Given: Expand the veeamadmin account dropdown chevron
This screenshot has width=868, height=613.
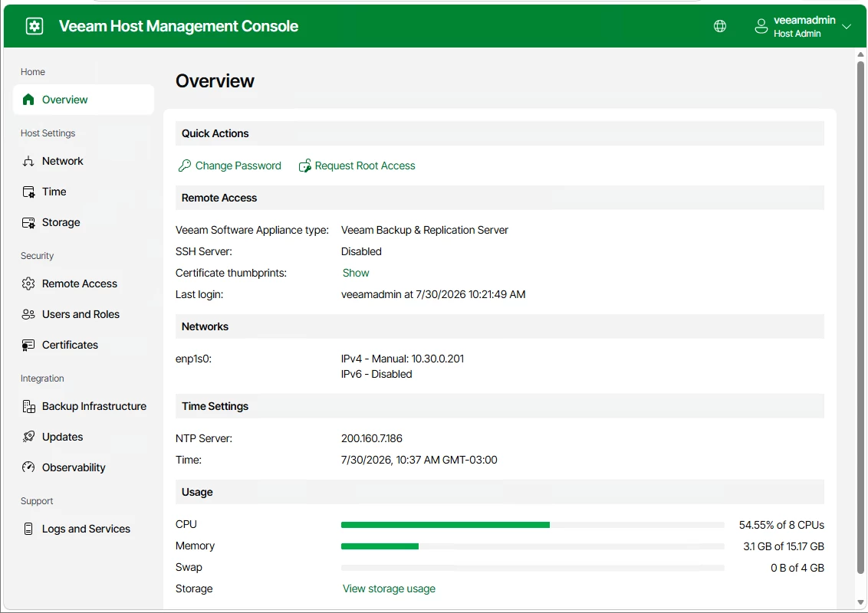Looking at the screenshot, I should tap(846, 26).
